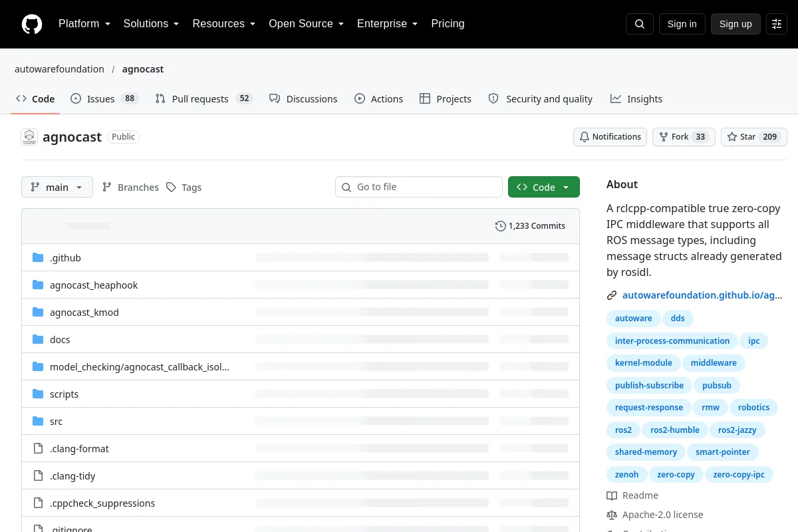
Task: Select the zenoh topic tag
Action: [626, 475]
